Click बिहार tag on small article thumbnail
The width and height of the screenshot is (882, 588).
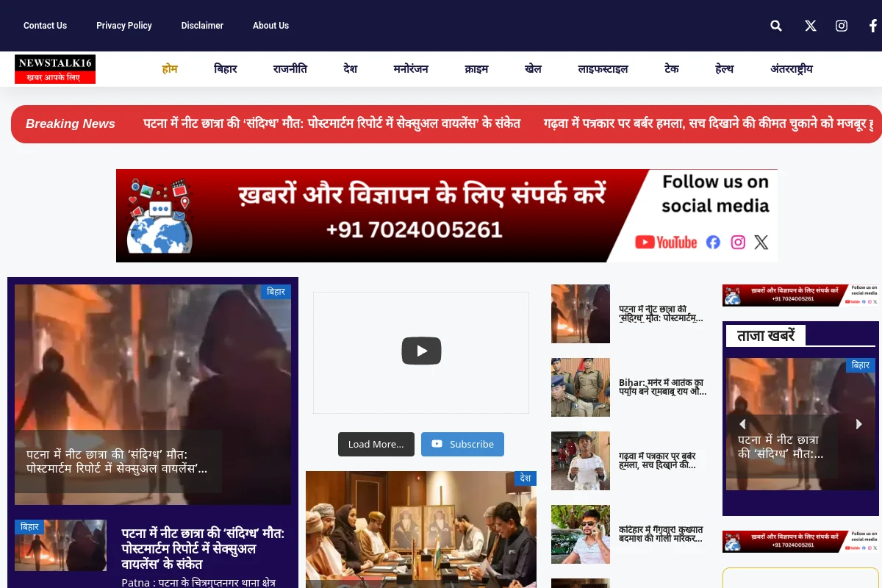pos(30,527)
